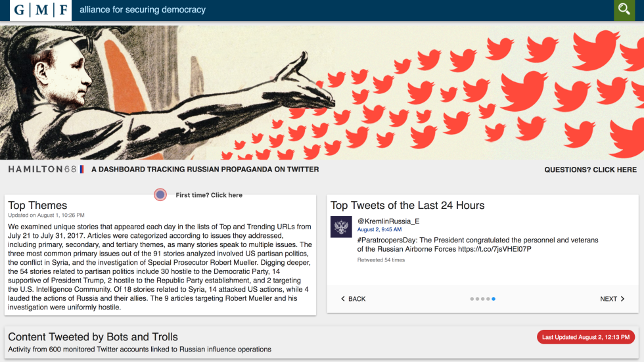This screenshot has height=362, width=644.
Task: Select the first carousel dot
Action: 472,299
